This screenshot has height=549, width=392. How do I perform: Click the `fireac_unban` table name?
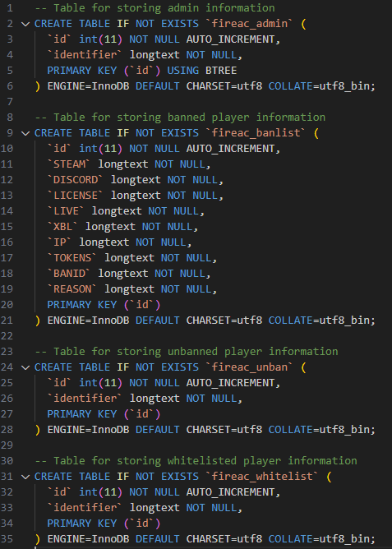[x=249, y=367]
